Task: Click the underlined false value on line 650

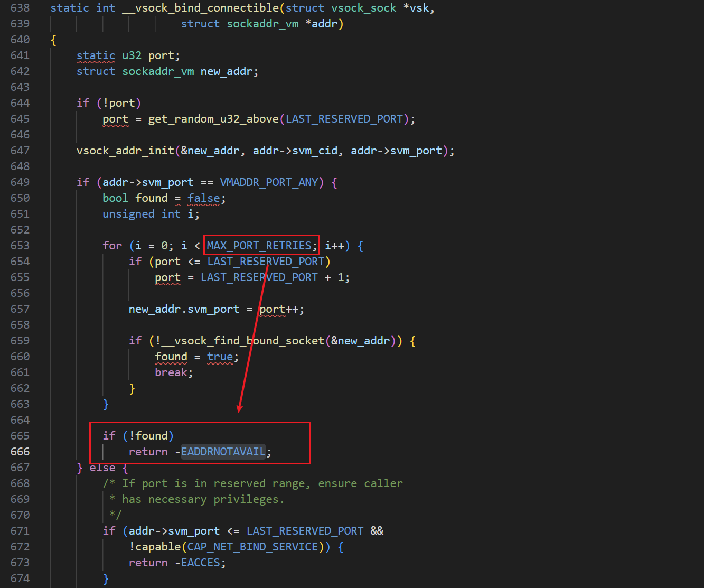Action: click(x=203, y=198)
